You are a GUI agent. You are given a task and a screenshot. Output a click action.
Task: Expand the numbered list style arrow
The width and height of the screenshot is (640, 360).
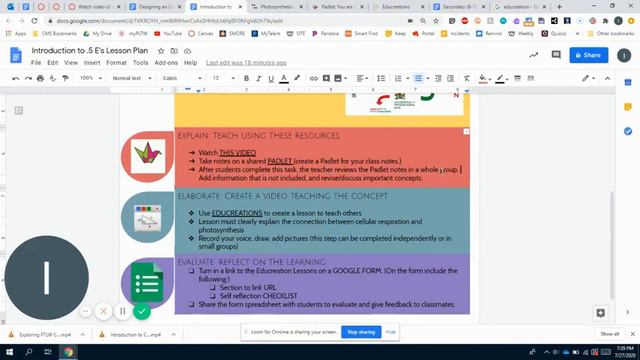click(408, 78)
